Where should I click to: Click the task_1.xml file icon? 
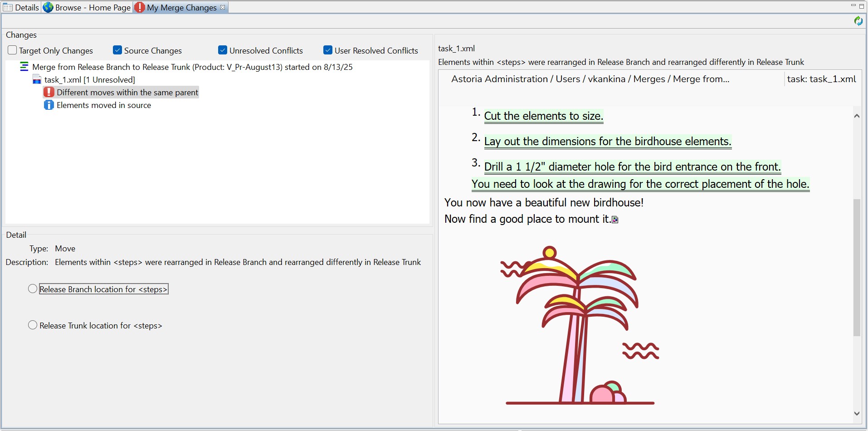37,80
